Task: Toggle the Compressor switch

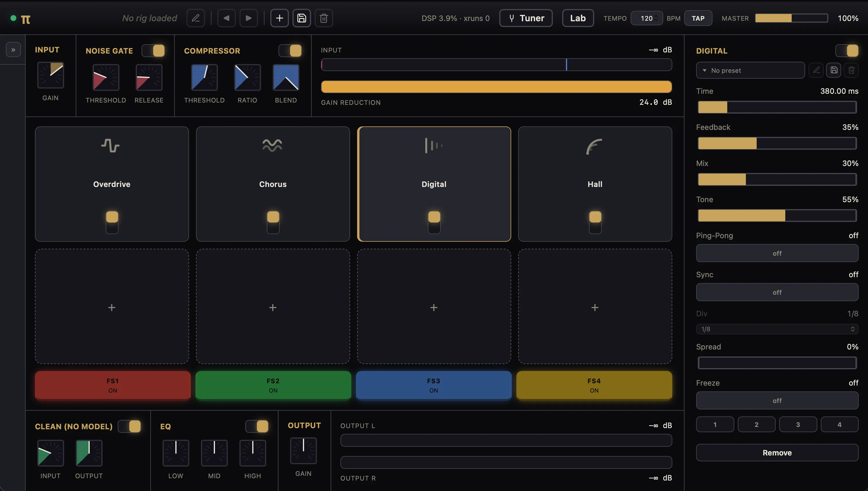Action: (290, 51)
